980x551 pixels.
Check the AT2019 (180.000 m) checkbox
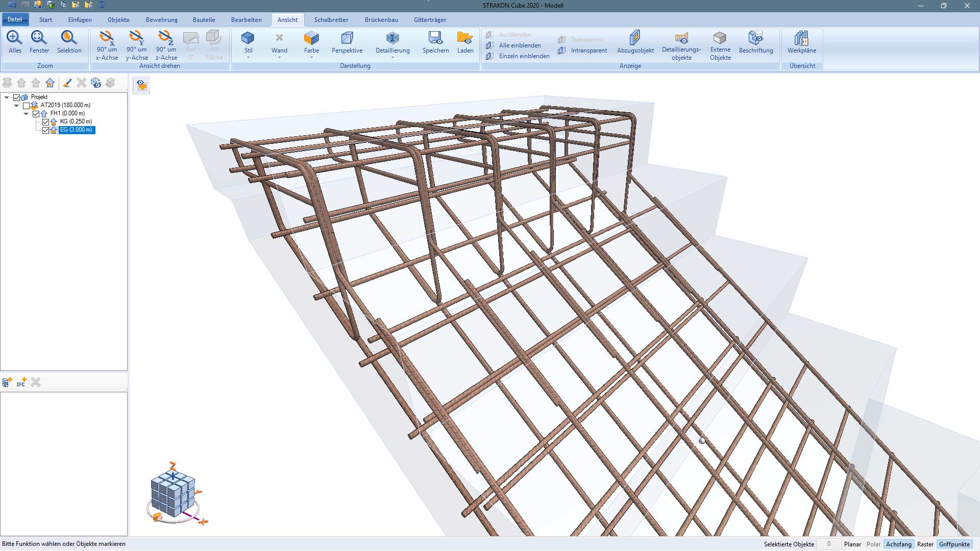(x=27, y=106)
